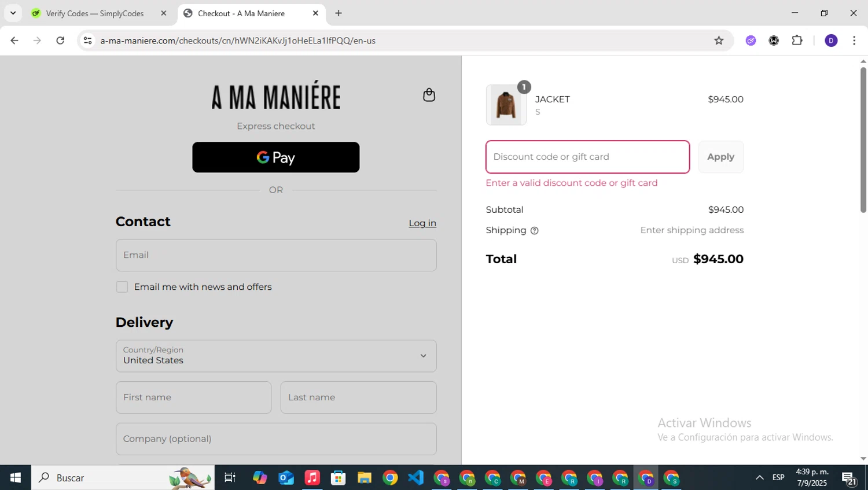Click the purple extension icon in the Chrome toolbar
The width and height of the screenshot is (868, 490).
751,40
